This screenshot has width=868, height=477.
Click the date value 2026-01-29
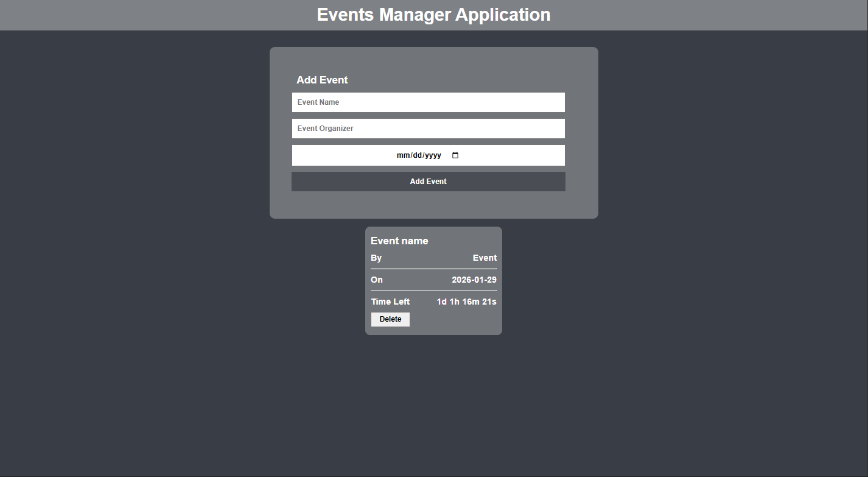[x=474, y=280]
